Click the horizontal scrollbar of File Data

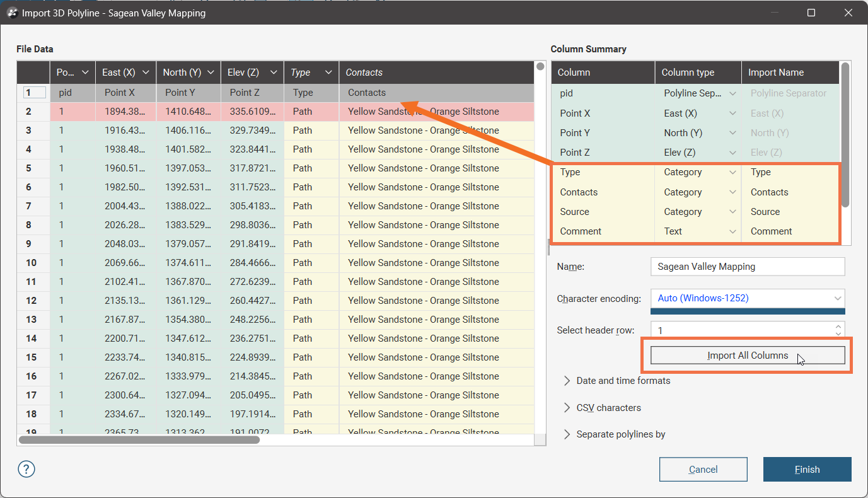[x=139, y=440]
